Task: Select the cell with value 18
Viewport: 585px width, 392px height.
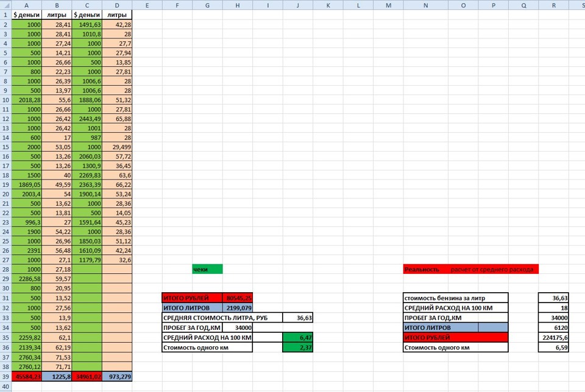Action: [554, 308]
